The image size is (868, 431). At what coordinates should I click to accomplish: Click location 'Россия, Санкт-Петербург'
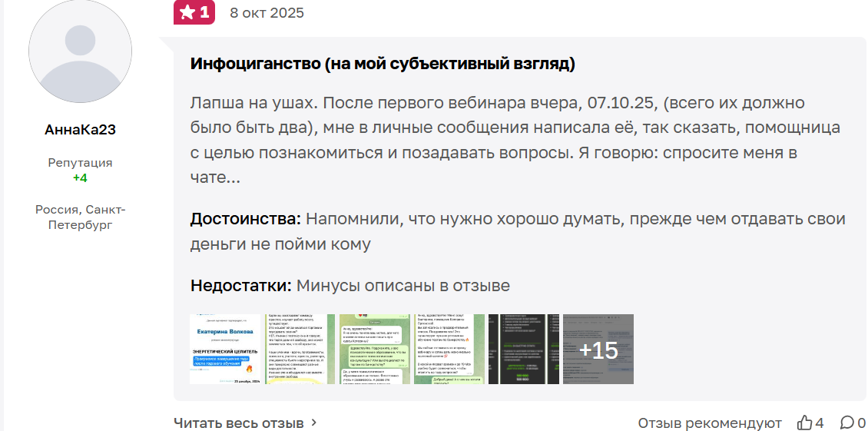click(x=80, y=217)
